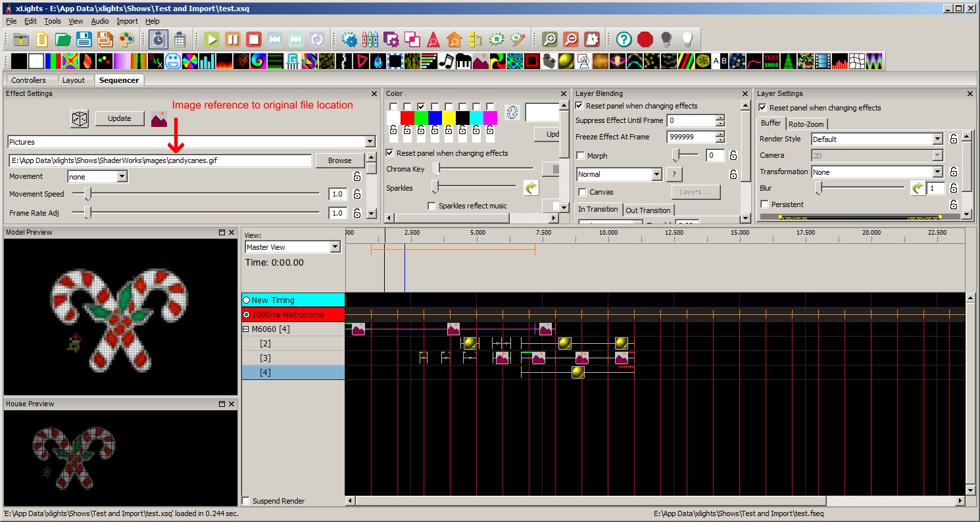The height and width of the screenshot is (522, 980).
Task: Click the Browse button for picture file
Action: click(x=340, y=160)
